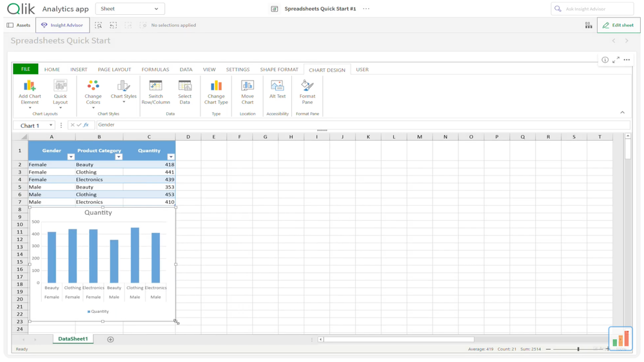Viewport: 644px width, 362px height.
Task: Open the Product Category filter dropdown
Action: pos(119,157)
